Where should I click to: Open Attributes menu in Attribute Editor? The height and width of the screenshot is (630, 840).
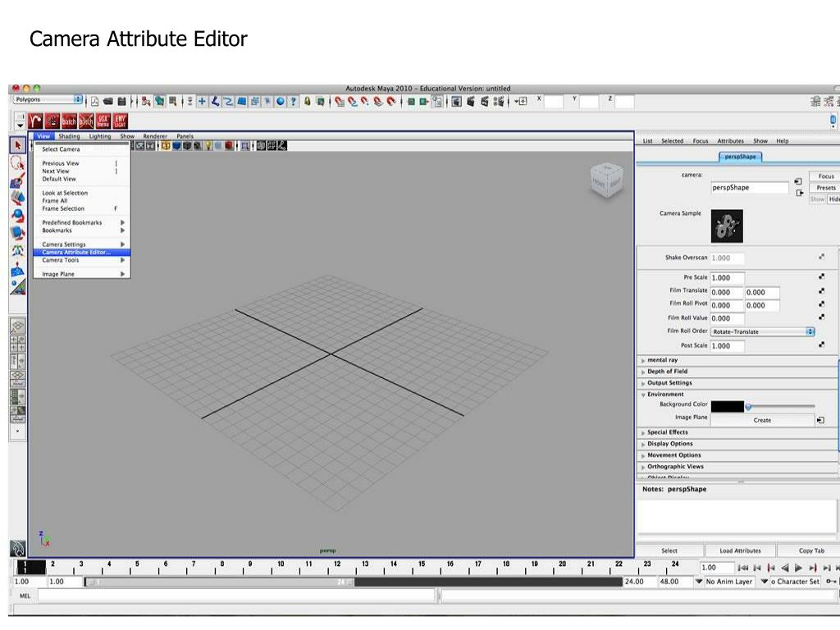point(730,141)
